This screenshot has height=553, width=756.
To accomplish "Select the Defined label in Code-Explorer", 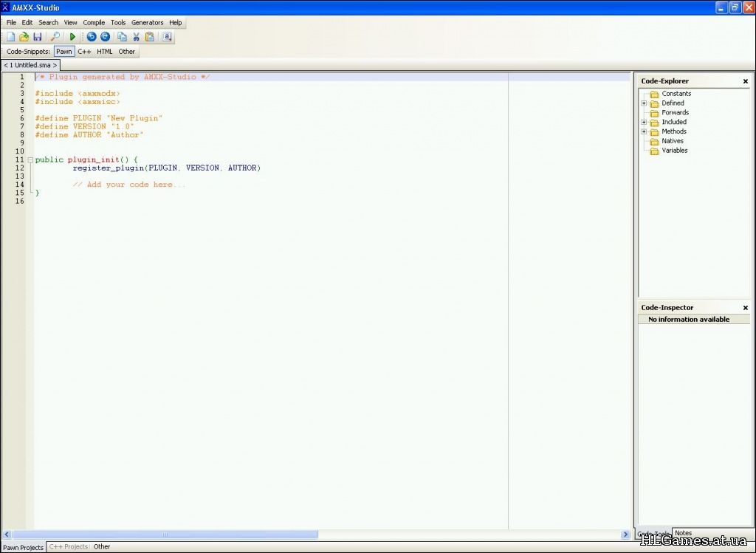I will click(673, 103).
